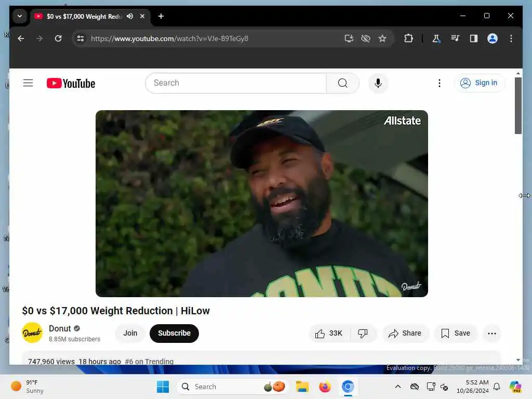Go to YouTube home via logo
Image resolution: width=532 pixels, height=399 pixels.
point(71,84)
